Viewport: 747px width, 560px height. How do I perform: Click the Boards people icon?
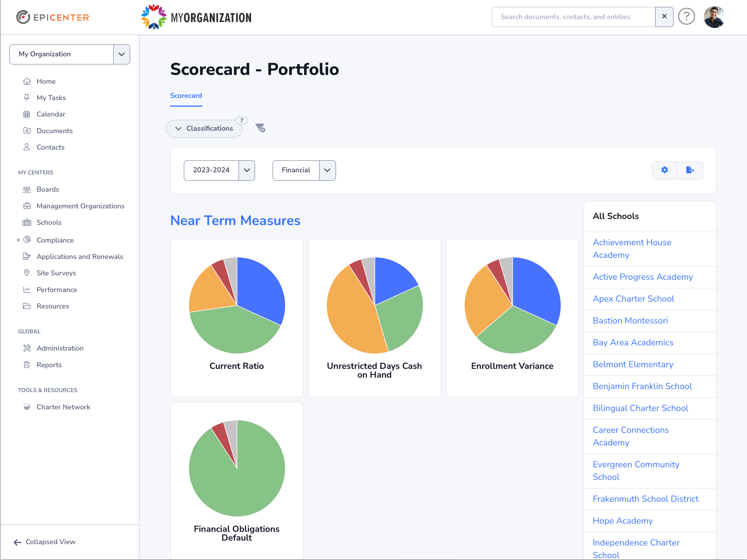coord(27,189)
